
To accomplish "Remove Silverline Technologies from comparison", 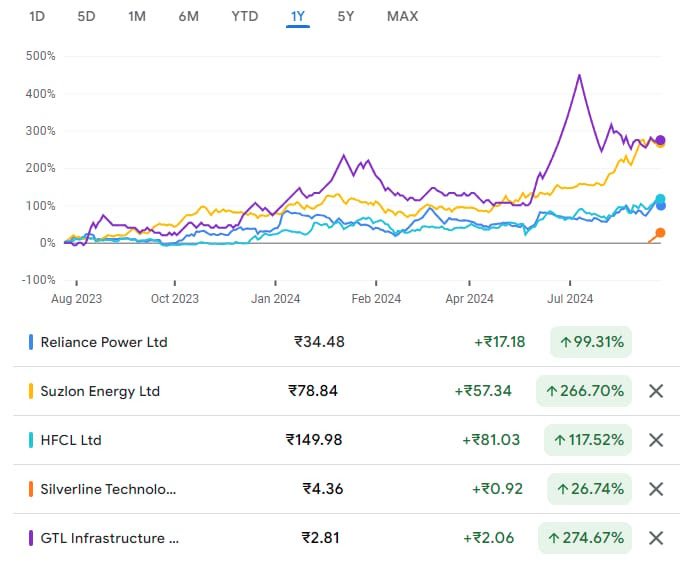I will coord(656,489).
